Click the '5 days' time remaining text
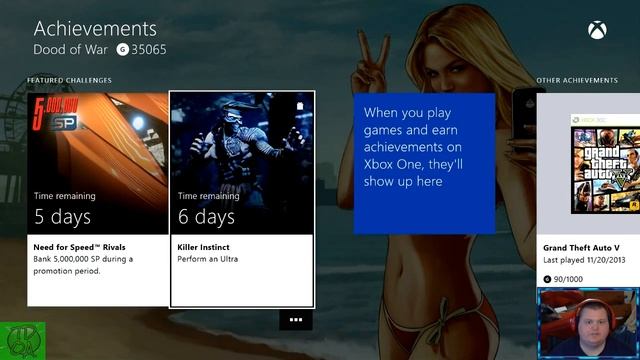 62,217
